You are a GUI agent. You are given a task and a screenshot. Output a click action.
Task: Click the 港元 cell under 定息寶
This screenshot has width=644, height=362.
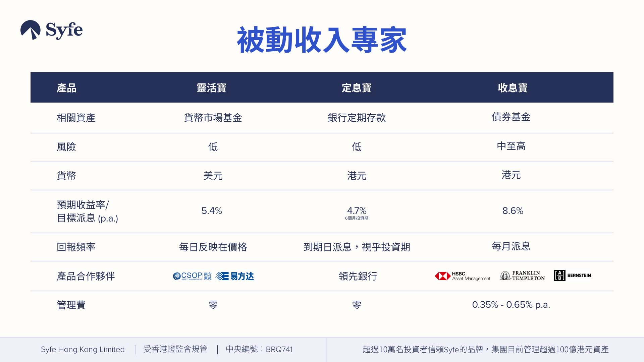[x=357, y=176]
